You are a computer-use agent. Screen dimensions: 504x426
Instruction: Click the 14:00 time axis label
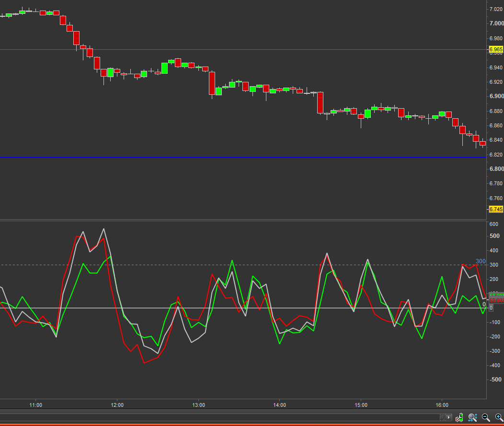click(280, 405)
